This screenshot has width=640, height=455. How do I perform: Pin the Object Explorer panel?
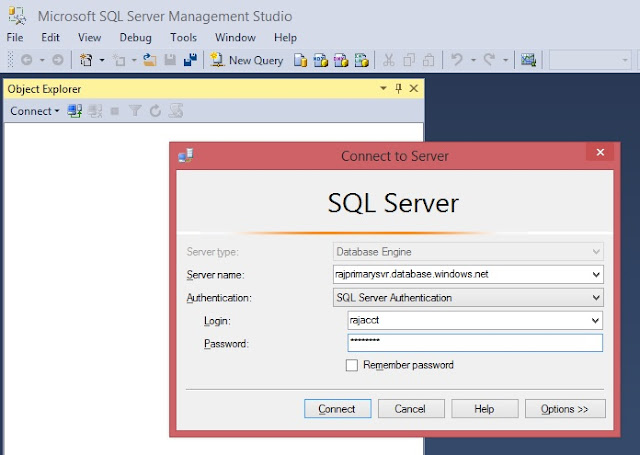398,89
